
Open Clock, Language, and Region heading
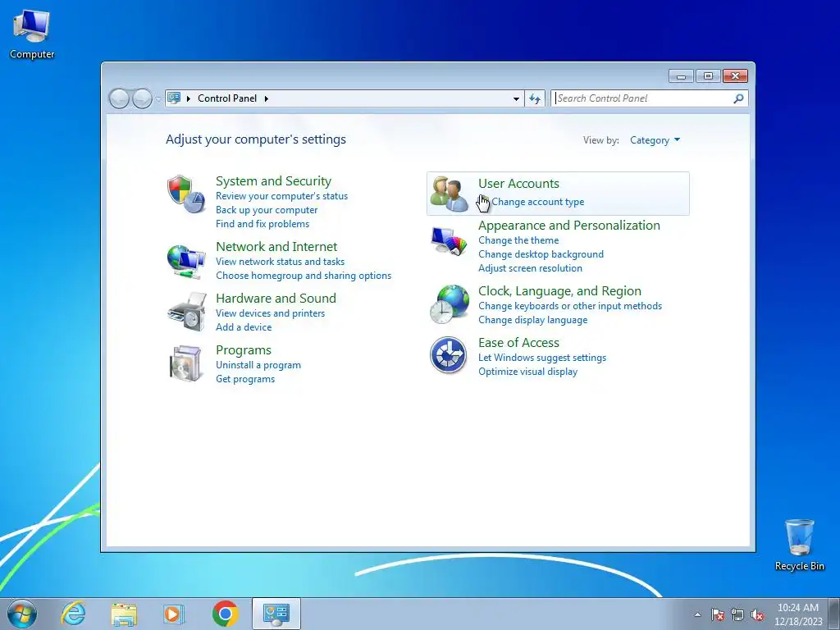[559, 291]
